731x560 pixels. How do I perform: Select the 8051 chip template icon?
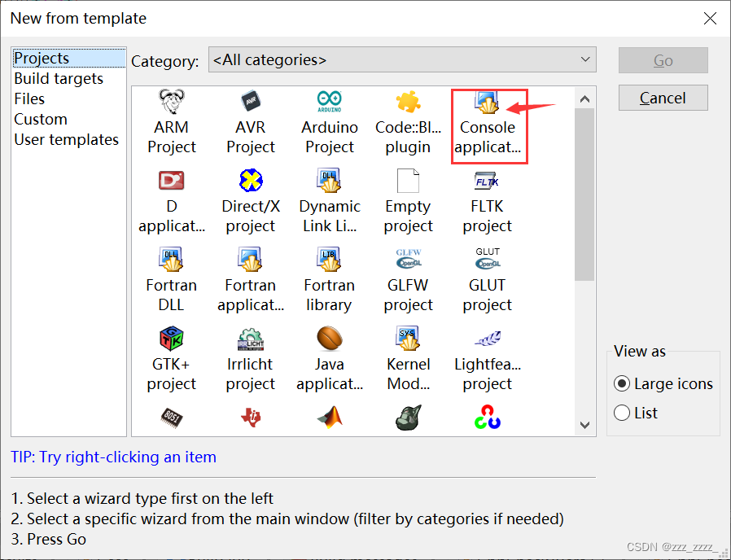[x=172, y=418]
